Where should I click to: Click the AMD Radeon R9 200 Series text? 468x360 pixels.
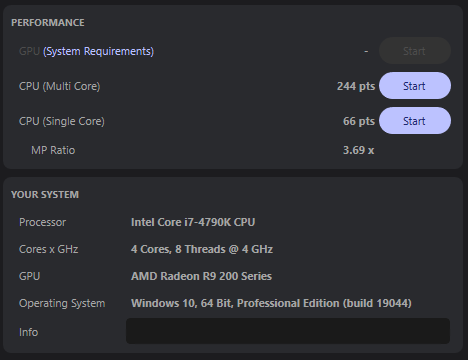201,276
